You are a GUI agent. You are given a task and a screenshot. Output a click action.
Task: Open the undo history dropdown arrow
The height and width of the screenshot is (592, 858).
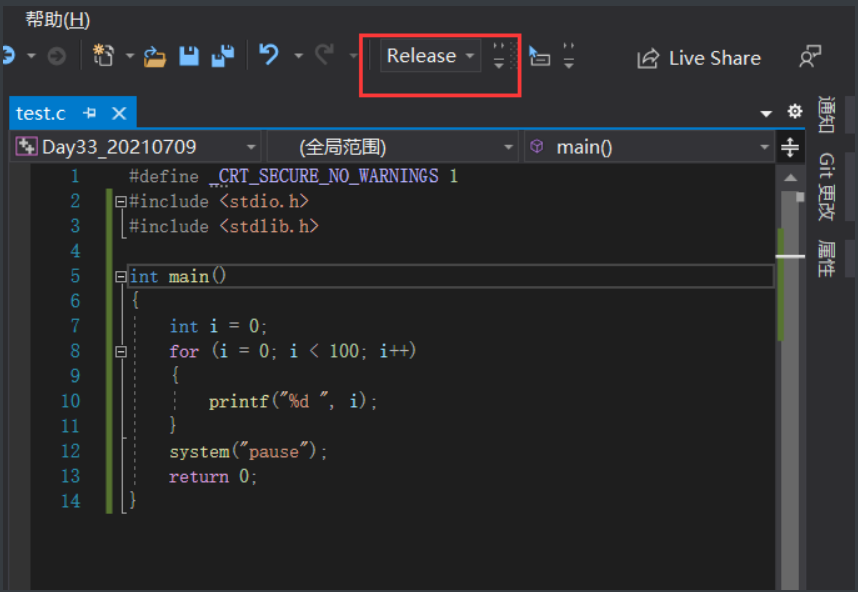(x=298, y=56)
